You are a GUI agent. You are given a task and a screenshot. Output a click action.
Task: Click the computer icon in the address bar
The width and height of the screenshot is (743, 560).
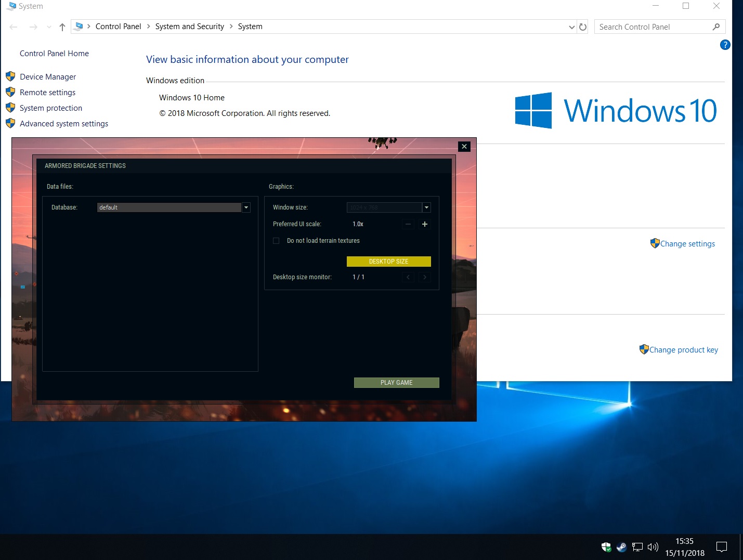pos(79,27)
